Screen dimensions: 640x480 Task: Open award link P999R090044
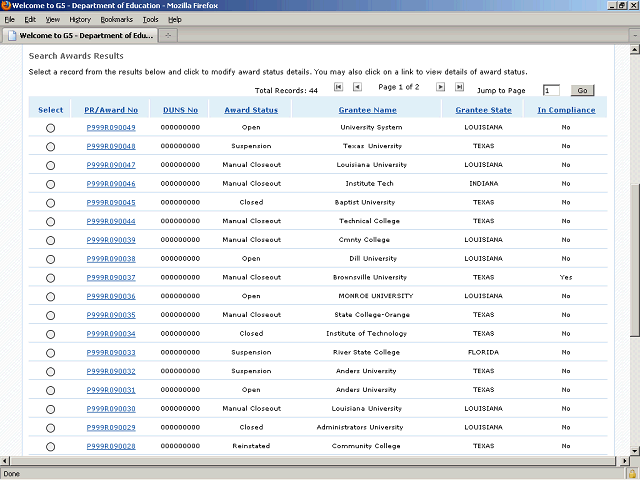111,221
